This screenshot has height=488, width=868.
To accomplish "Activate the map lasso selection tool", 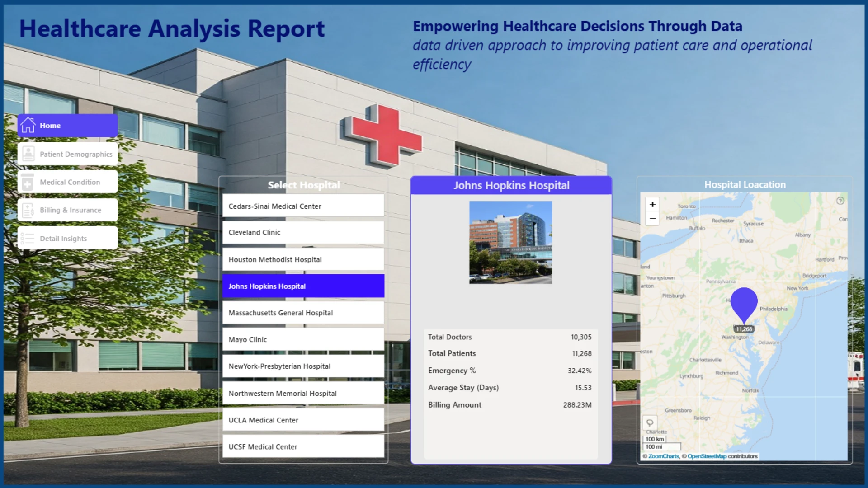I will point(650,423).
